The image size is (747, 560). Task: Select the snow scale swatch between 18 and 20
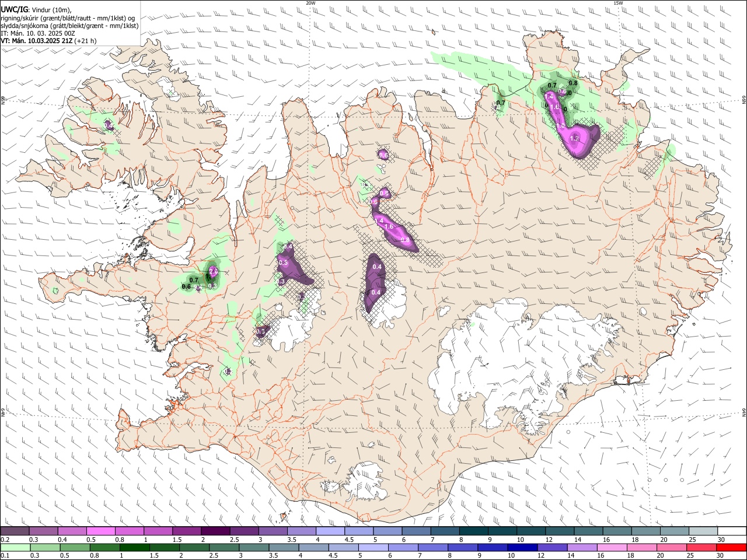(x=645, y=531)
